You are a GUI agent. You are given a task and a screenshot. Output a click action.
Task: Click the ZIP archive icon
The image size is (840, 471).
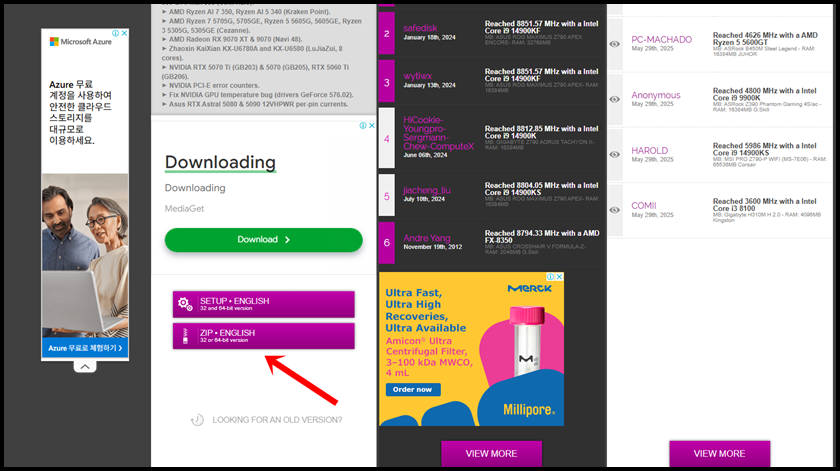(x=185, y=336)
